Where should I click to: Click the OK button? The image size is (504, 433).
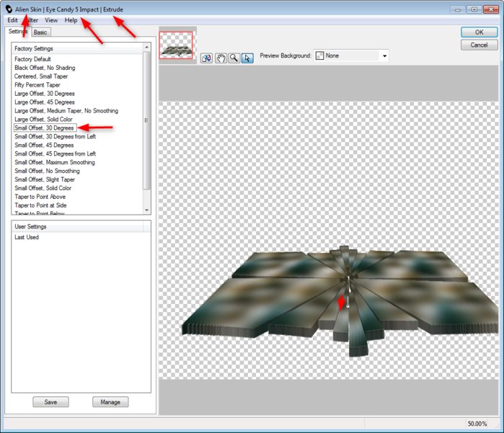click(479, 32)
